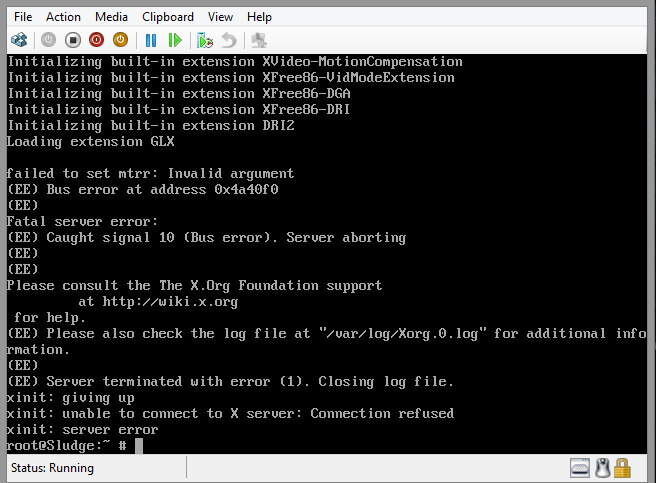Image resolution: width=656 pixels, height=483 pixels.
Task: Save the VM state with the orange icon
Action: [x=120, y=40]
